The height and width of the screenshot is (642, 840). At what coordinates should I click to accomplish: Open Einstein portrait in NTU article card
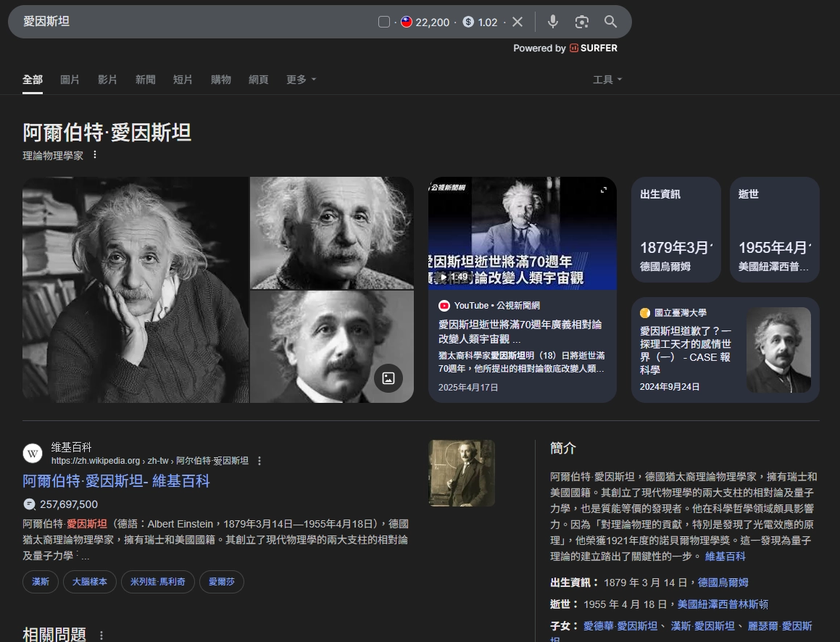pyautogui.click(x=778, y=350)
